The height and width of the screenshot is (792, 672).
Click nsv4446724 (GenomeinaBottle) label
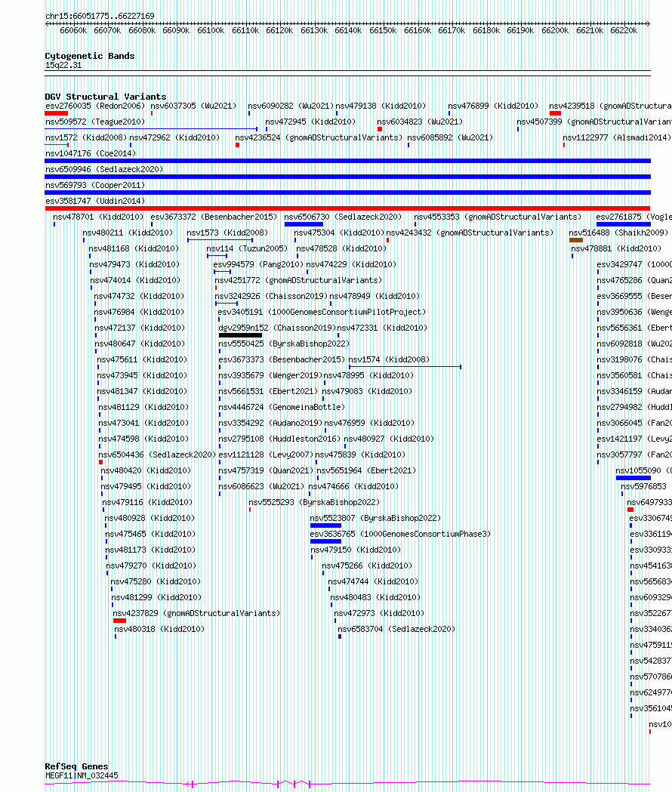[282, 407]
